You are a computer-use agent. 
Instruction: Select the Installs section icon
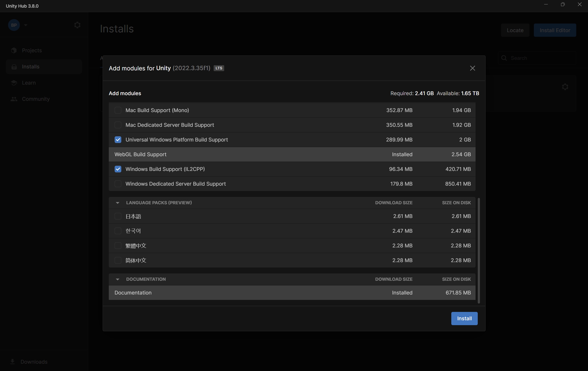(14, 66)
